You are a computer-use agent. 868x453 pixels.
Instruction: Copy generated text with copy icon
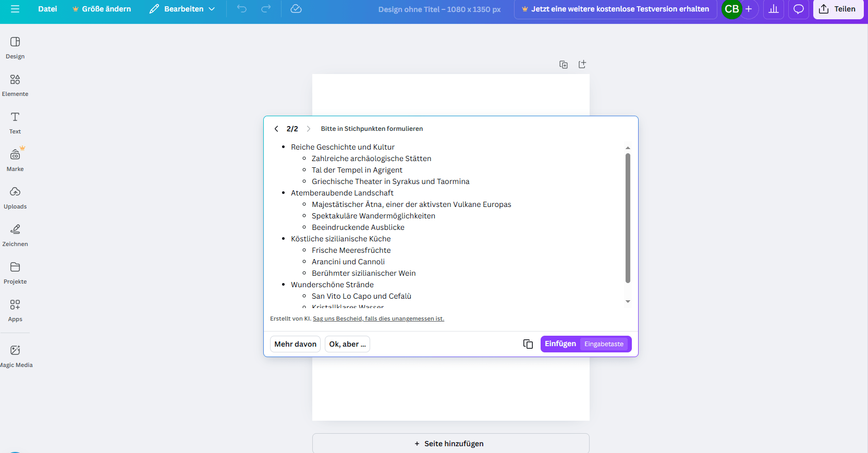(528, 344)
